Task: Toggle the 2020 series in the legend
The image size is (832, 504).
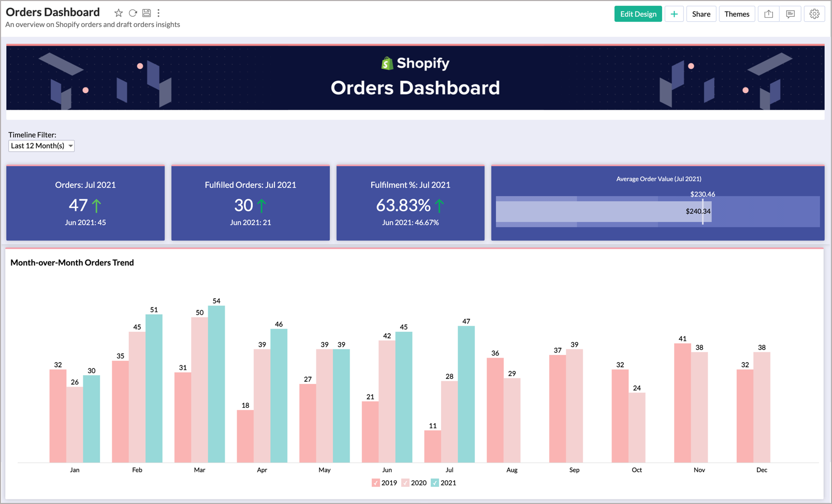Action: point(404,482)
